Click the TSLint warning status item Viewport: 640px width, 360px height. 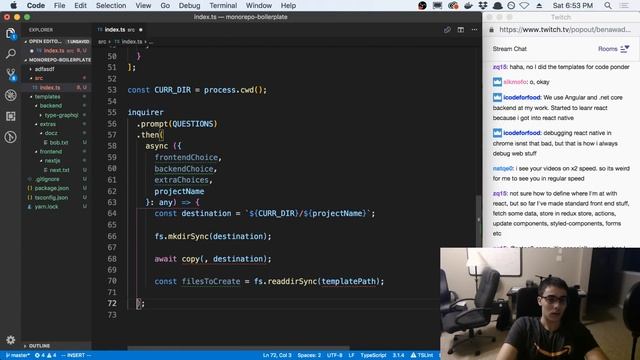click(422, 355)
